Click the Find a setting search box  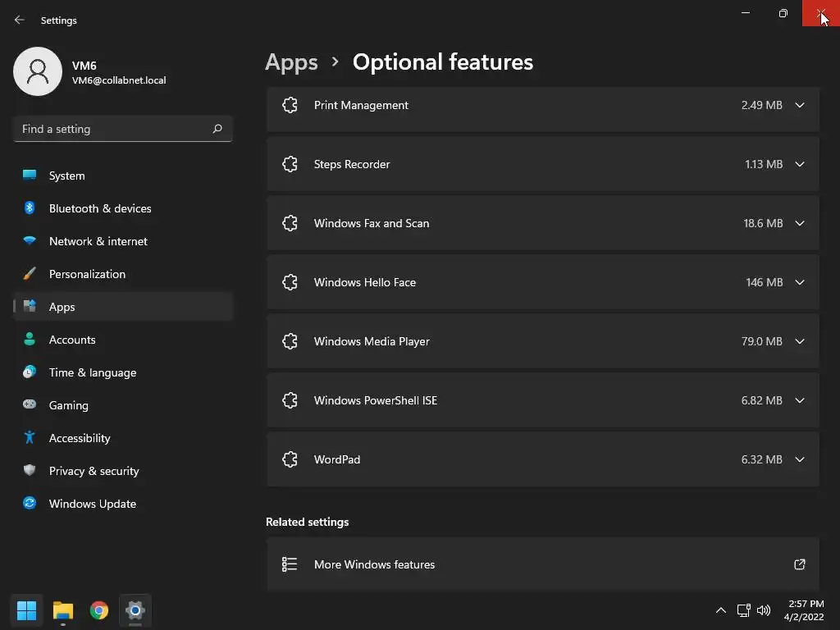pyautogui.click(x=111, y=129)
